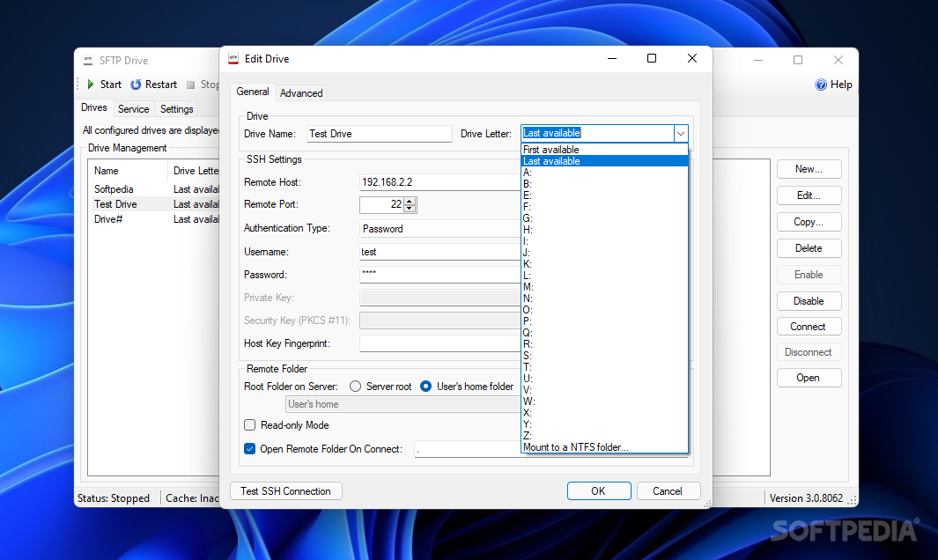Click the Disable button
Image resolution: width=938 pixels, height=560 pixels.
[809, 301]
